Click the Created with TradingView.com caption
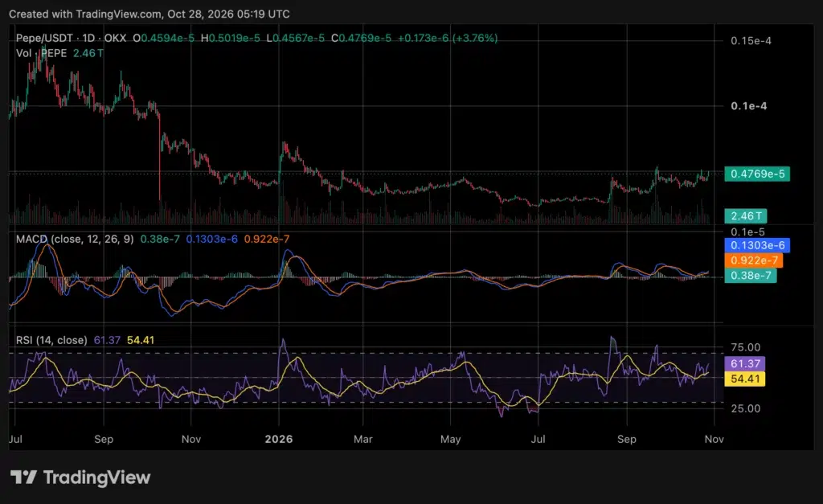The width and height of the screenshot is (823, 504). [149, 14]
